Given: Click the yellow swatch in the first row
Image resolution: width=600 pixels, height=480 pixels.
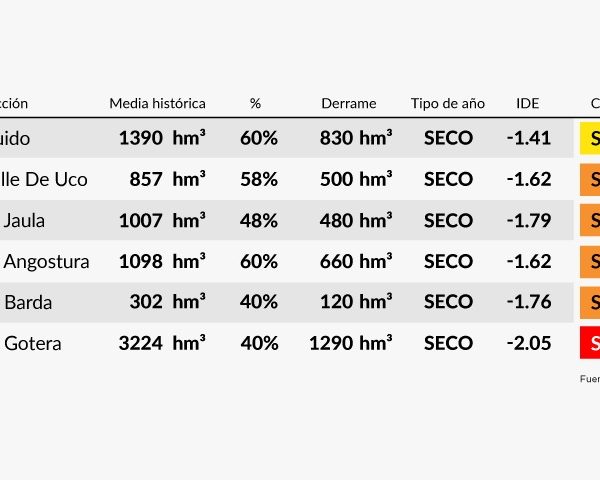Looking at the screenshot, I should click(x=589, y=138).
